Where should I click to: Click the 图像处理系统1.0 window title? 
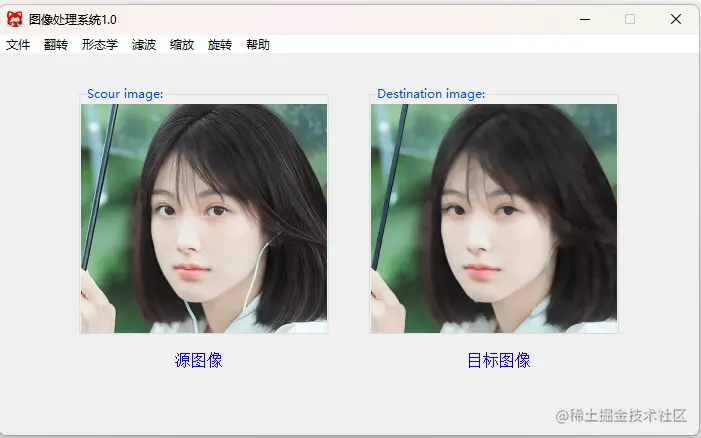(73, 20)
